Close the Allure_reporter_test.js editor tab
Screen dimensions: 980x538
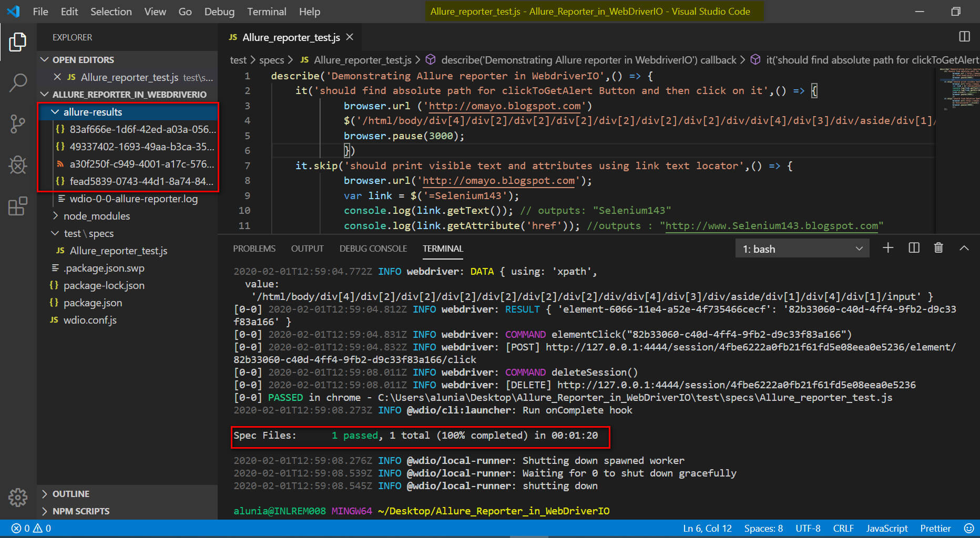(350, 37)
